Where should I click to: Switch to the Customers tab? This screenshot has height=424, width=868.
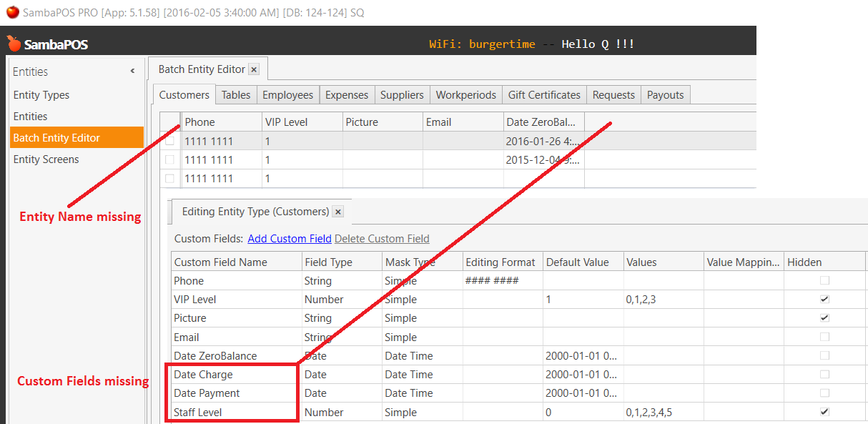(184, 95)
